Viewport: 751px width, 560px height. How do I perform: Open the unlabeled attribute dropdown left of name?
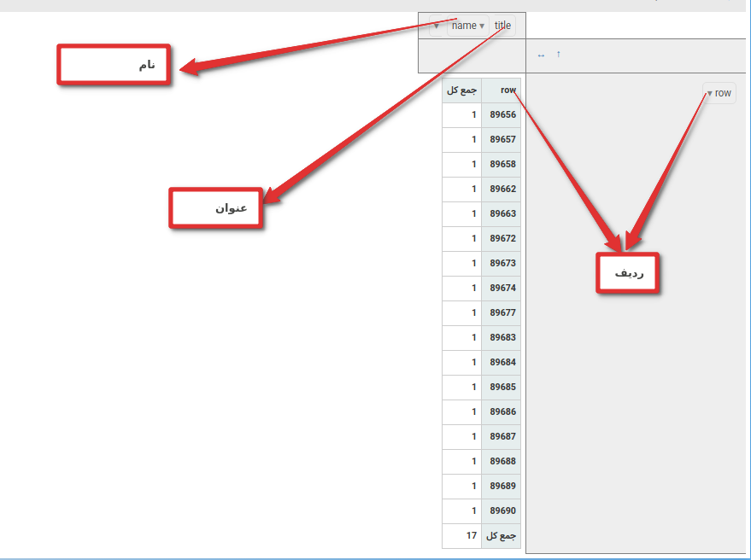pos(437,26)
